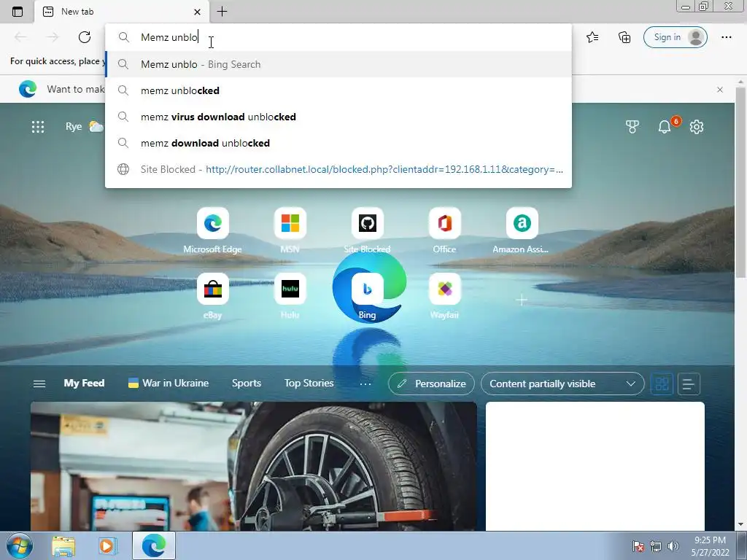The width and height of the screenshot is (747, 560).
Task: Open the Favorites star icon
Action: tap(592, 37)
